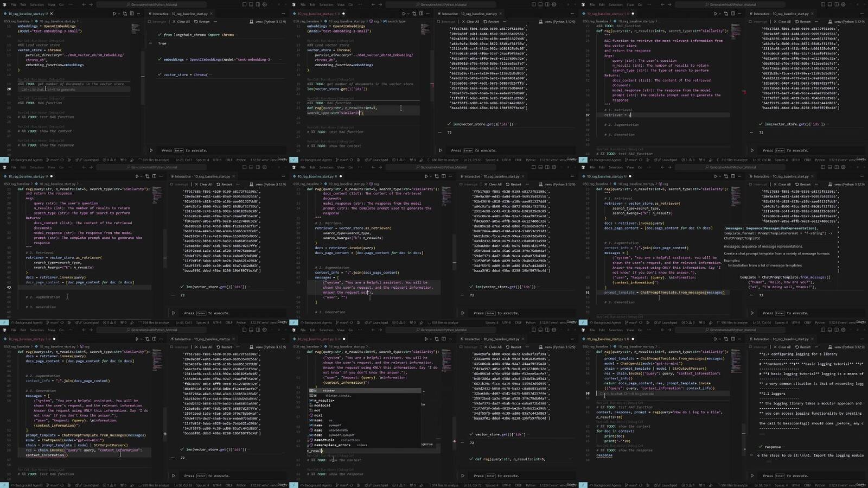Click Go Forward arrow in top-left window
Viewport: 868px width, 488px height.
click(90, 4)
